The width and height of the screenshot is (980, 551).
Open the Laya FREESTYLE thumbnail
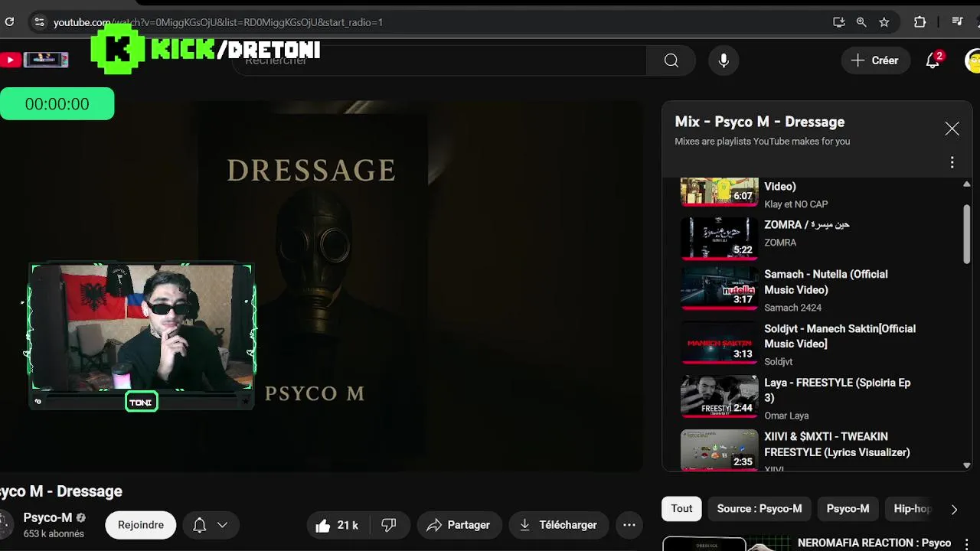click(720, 396)
